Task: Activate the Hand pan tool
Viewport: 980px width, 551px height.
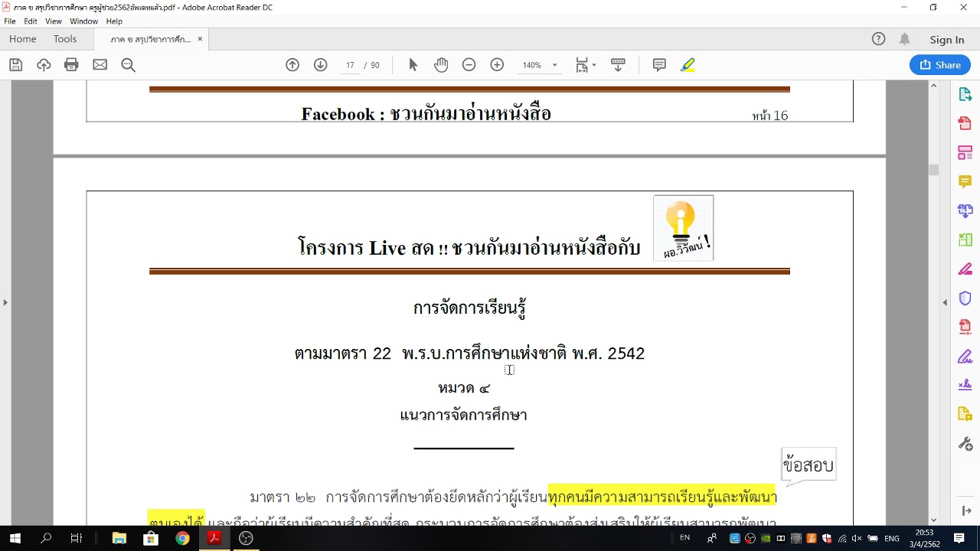Action: pos(441,65)
